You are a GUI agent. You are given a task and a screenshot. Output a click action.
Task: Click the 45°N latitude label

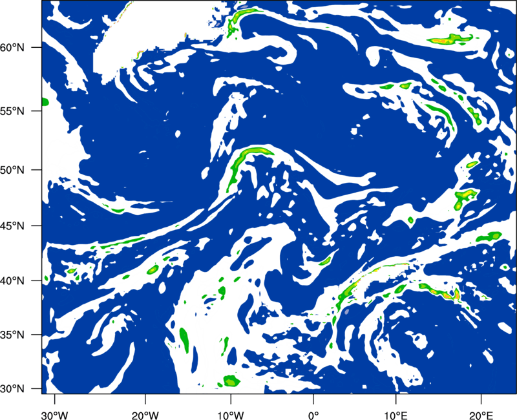[12, 226]
